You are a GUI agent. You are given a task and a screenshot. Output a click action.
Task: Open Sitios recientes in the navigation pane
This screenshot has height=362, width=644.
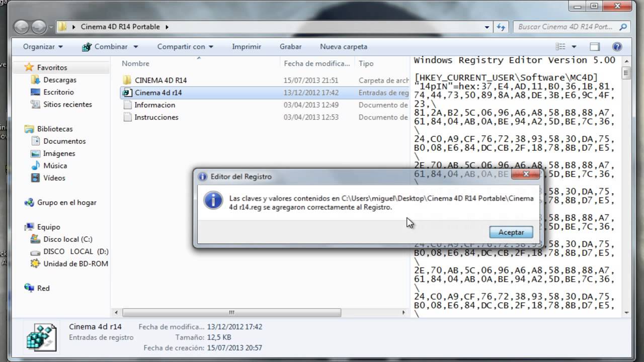point(67,104)
